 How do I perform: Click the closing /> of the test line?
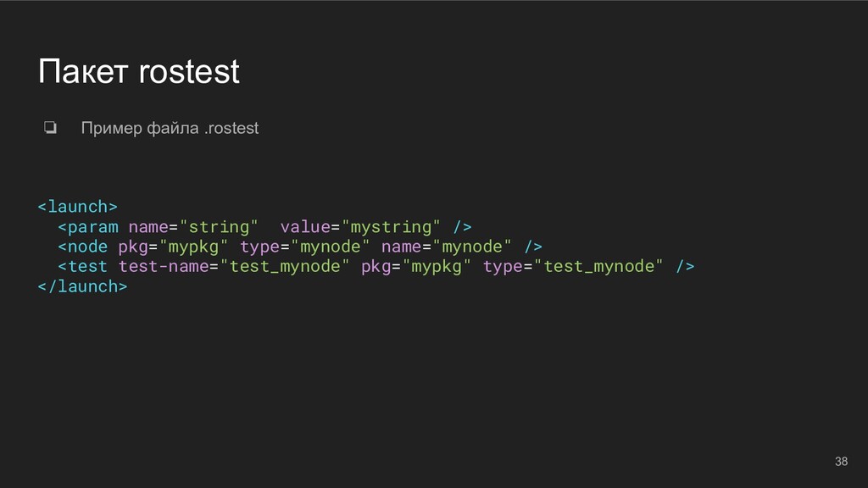685,266
